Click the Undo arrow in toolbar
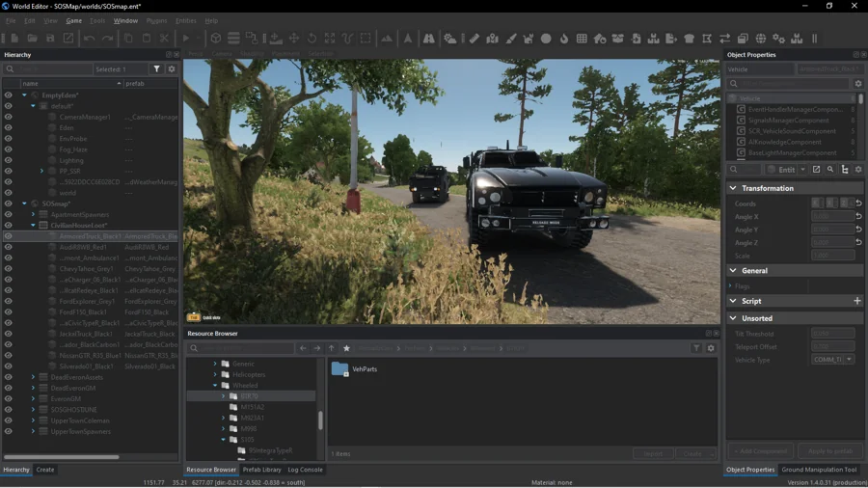 (x=89, y=39)
